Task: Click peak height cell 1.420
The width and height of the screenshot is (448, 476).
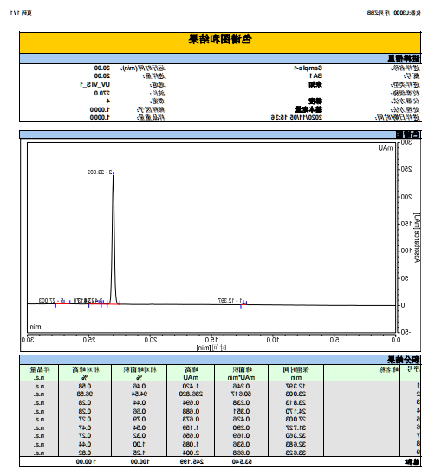Action: tap(191, 386)
